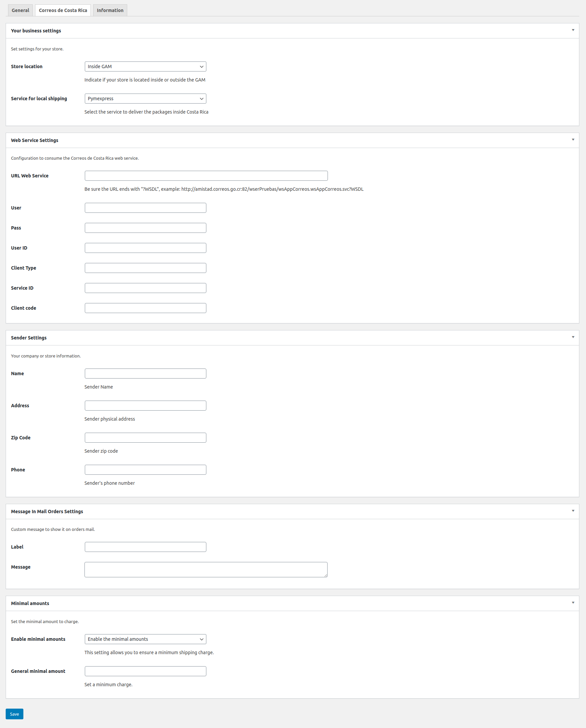Click the User input field
This screenshot has width=586, height=728.
click(145, 208)
